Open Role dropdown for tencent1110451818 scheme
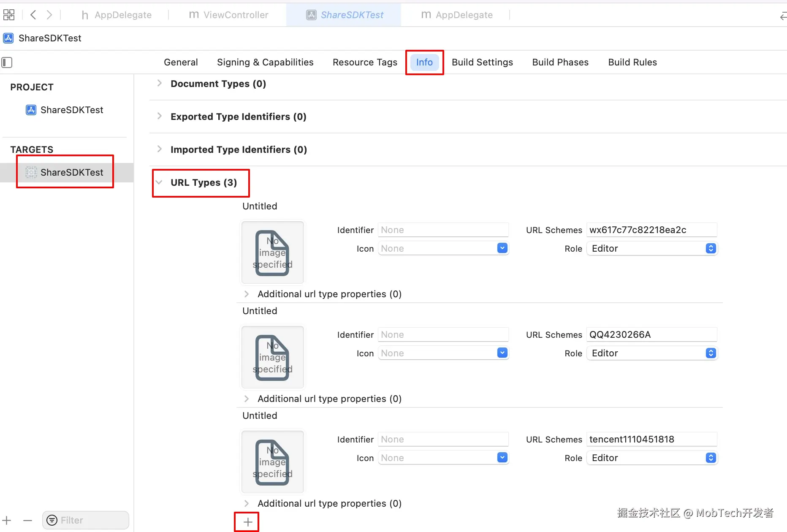 coord(652,458)
